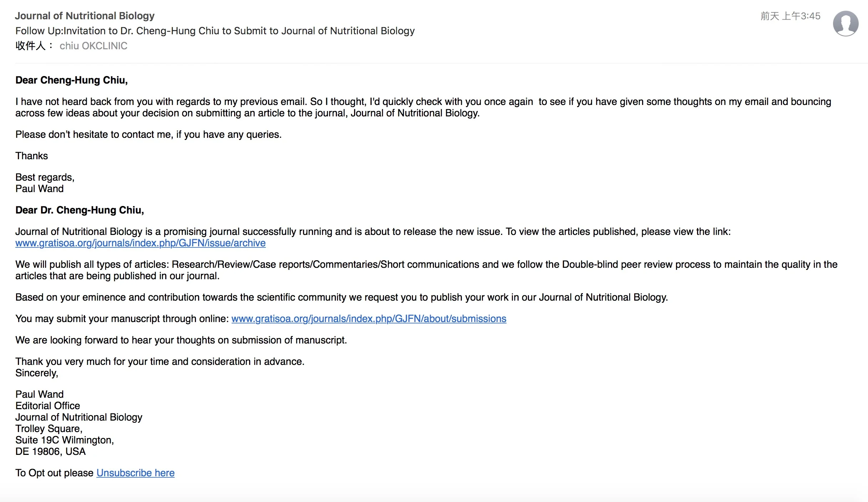Open the GJFN about/submissions link
Screen dimensions: 868x502
pos(369,319)
